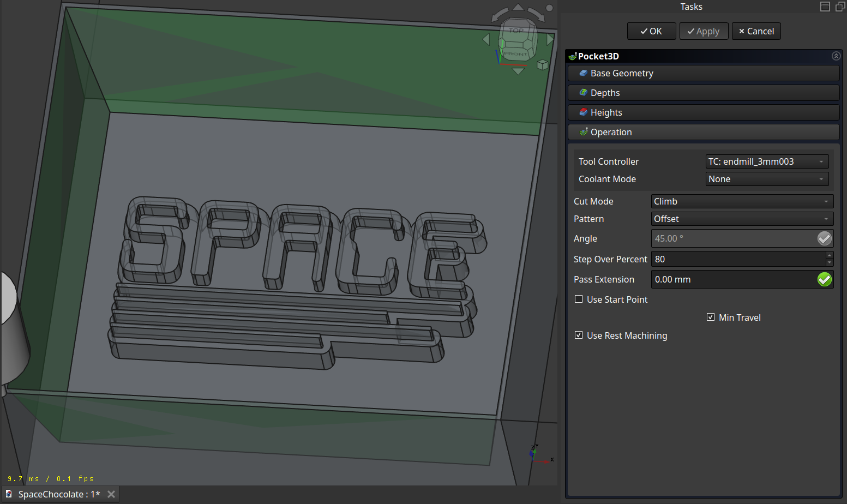Click the SPACE lettering on the 3D model

(x=303, y=248)
